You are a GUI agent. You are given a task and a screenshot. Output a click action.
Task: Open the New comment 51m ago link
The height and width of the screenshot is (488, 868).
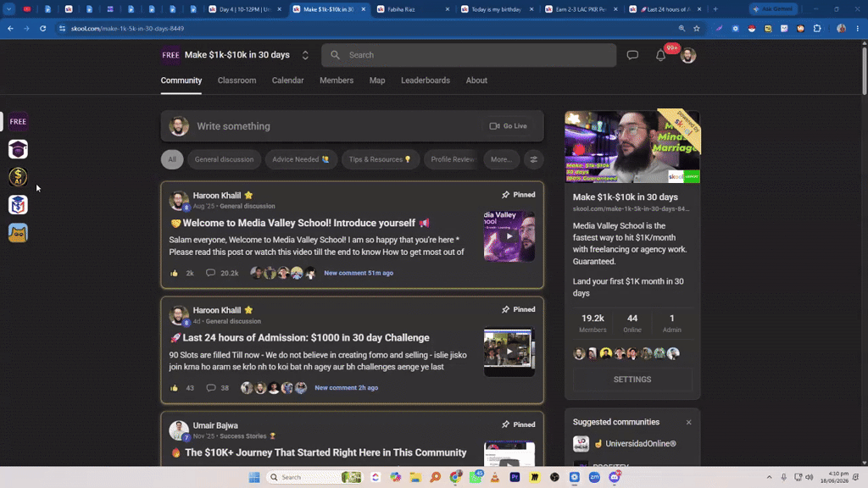[x=359, y=273]
